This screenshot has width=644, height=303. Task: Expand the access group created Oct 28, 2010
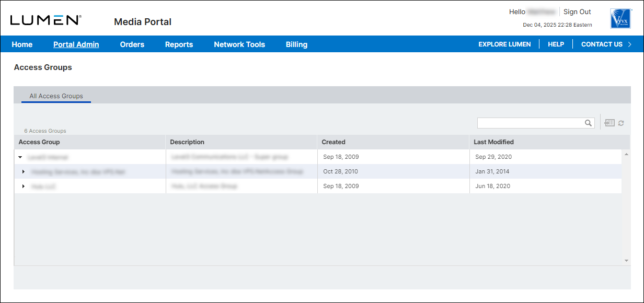24,171
